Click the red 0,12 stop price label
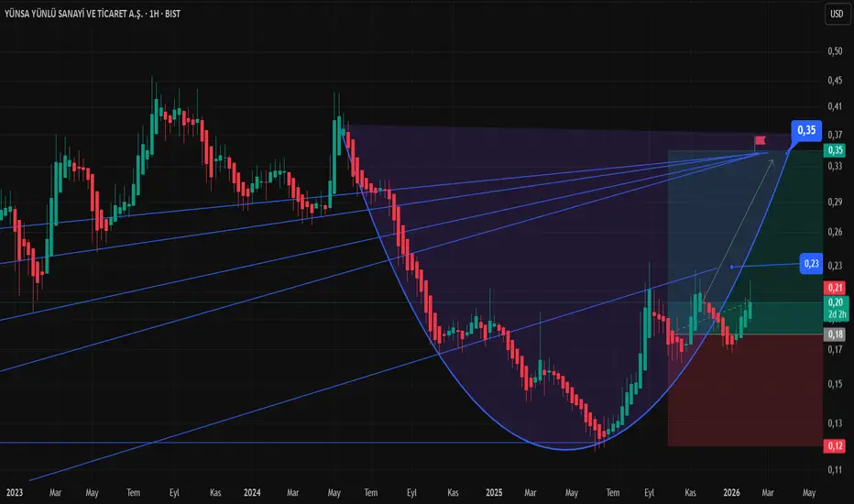Screen dimensions: 854x504 coord(835,445)
